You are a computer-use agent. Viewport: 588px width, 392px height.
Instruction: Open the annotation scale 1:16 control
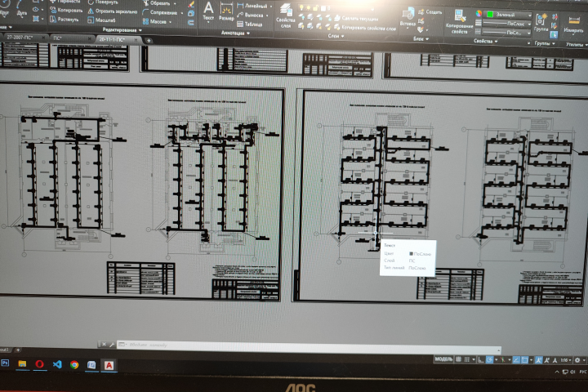pyautogui.click(x=565, y=360)
